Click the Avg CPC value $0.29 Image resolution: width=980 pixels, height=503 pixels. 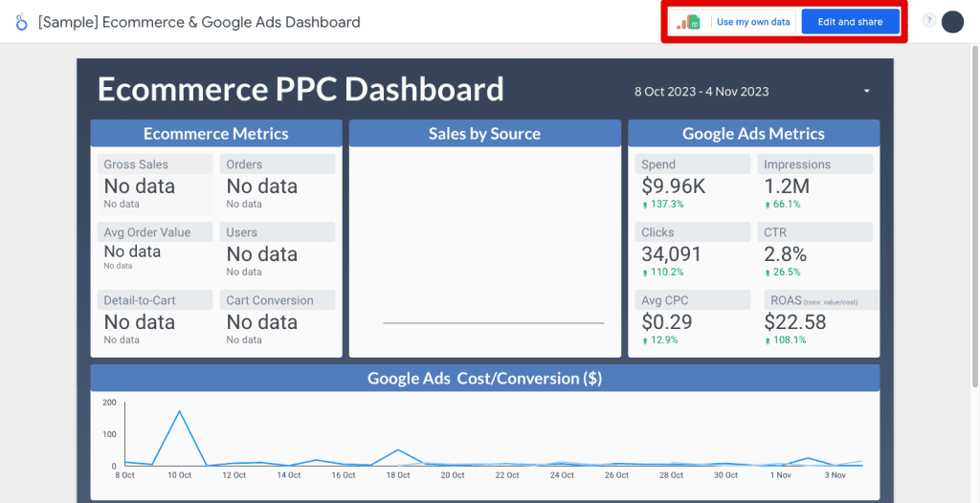click(667, 322)
